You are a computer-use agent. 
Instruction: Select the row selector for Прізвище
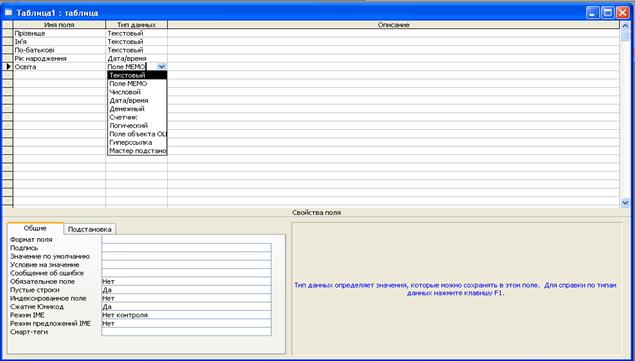pos(8,33)
